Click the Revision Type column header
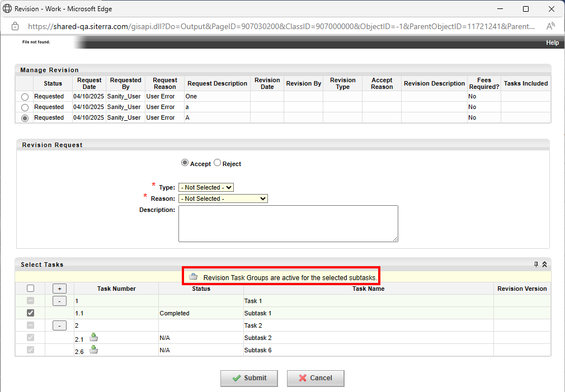Viewport: 565px width, 392px height. click(343, 83)
